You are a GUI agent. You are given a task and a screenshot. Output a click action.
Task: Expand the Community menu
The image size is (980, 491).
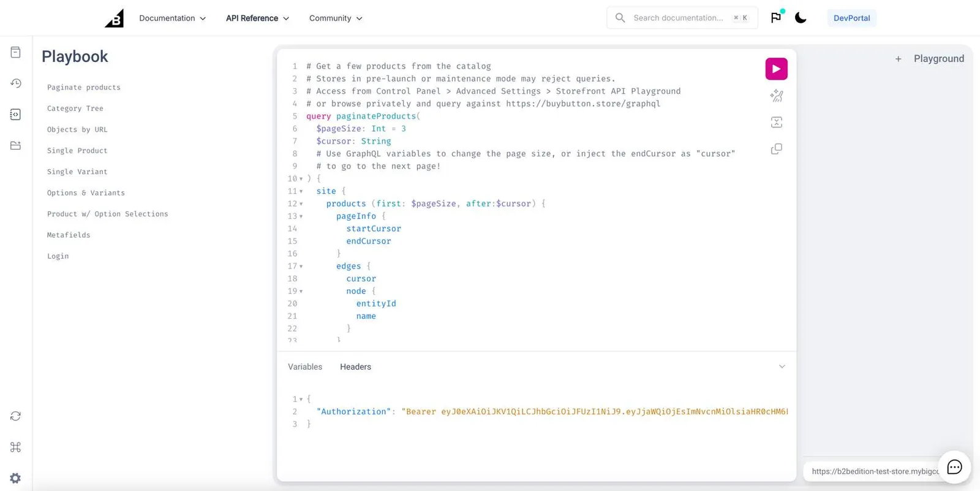[336, 18]
